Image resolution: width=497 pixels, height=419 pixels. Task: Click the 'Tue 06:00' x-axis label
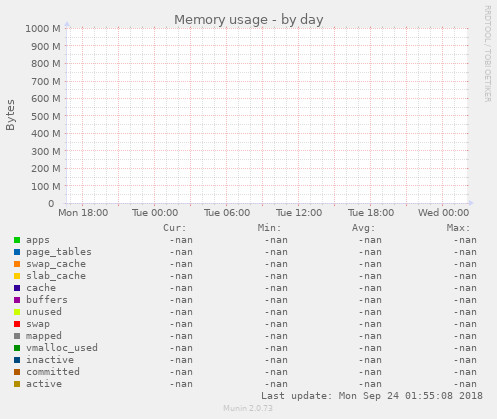coord(227,213)
